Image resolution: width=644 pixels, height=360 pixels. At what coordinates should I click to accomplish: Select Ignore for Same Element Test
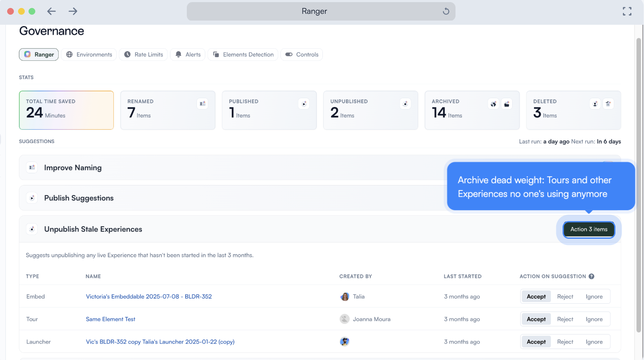(x=594, y=319)
